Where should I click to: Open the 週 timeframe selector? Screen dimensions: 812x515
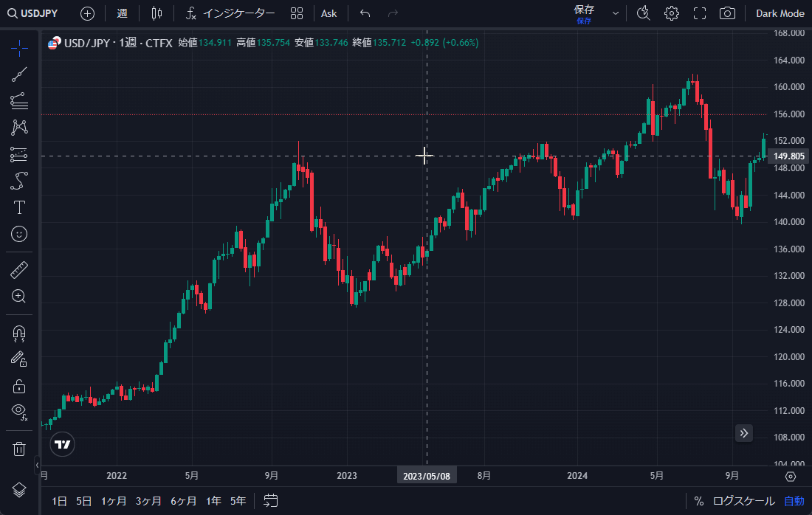pyautogui.click(x=123, y=13)
